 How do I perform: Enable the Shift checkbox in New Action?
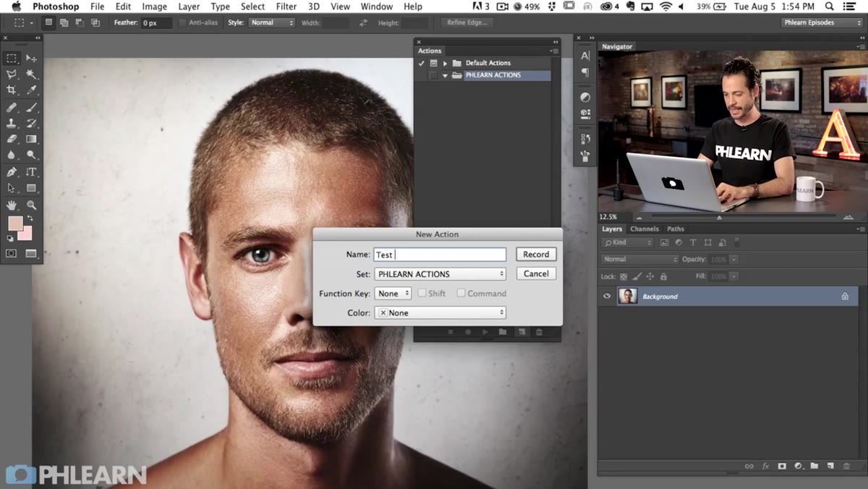(422, 293)
